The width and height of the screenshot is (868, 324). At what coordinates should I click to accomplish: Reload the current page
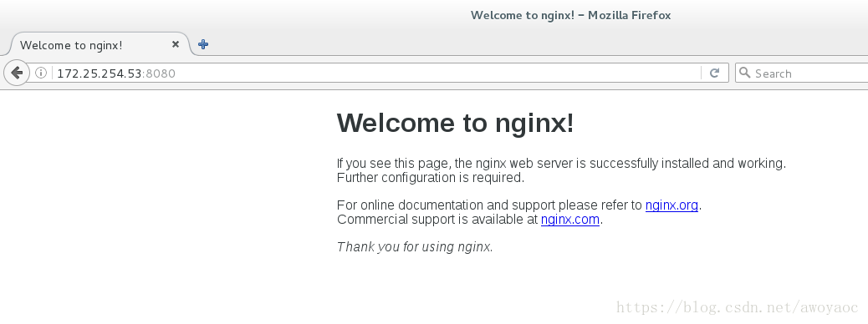[715, 73]
